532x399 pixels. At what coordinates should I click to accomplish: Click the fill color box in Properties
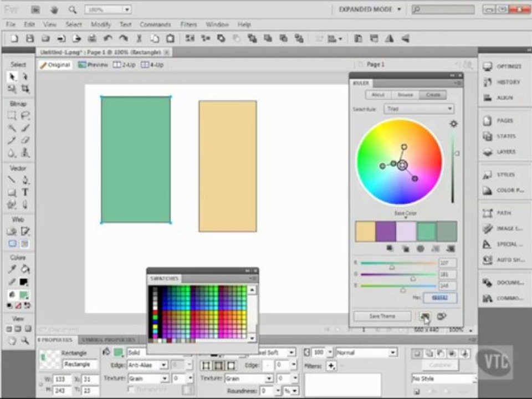coord(118,352)
